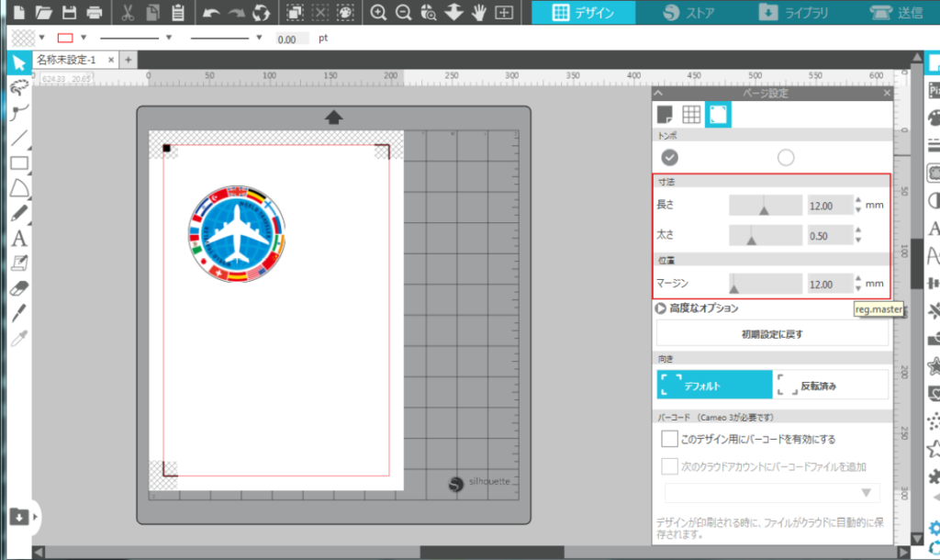
Task: Collapse the ページ設定 panel with the chevron
Action: (x=658, y=93)
